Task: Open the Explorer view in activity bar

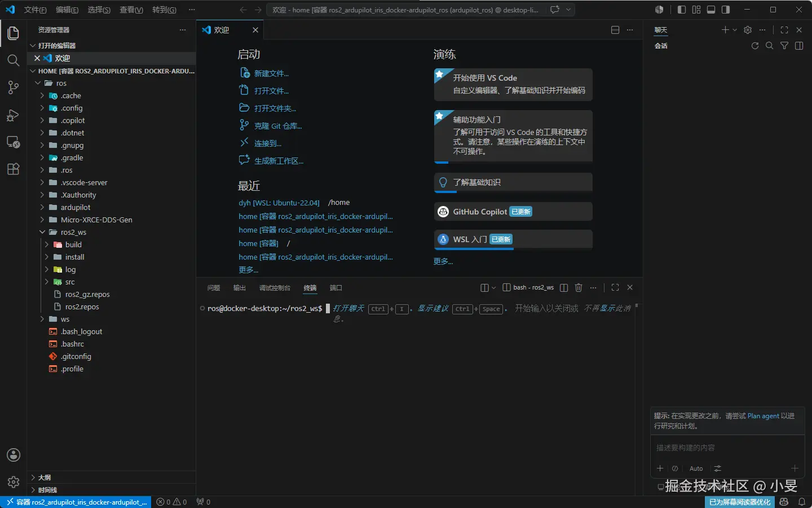Action: point(13,33)
